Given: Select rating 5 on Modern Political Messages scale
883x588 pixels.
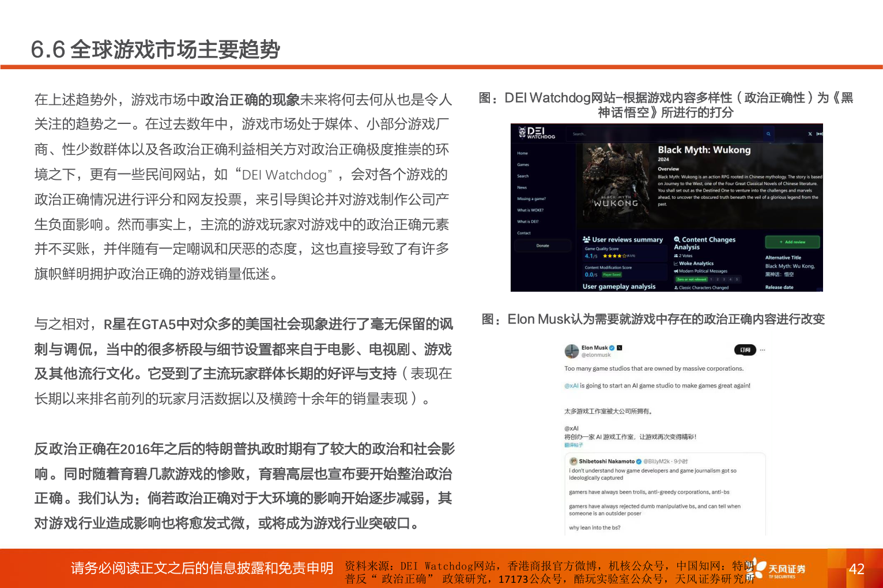Looking at the screenshot, I should coord(737,279).
